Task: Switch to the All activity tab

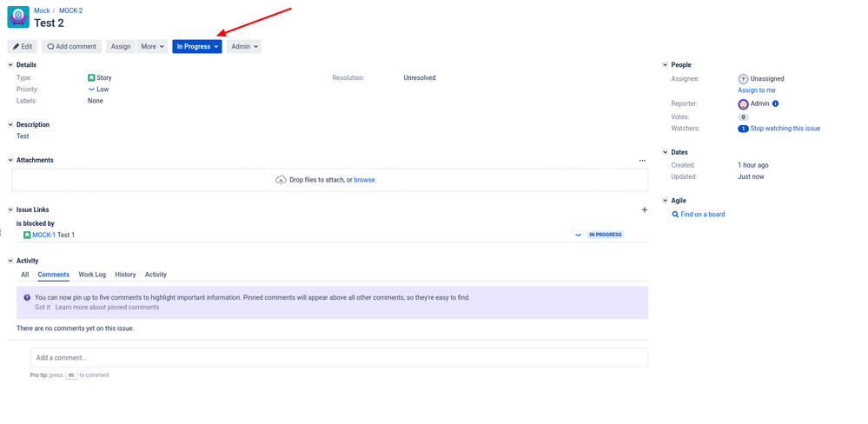Action: [25, 275]
